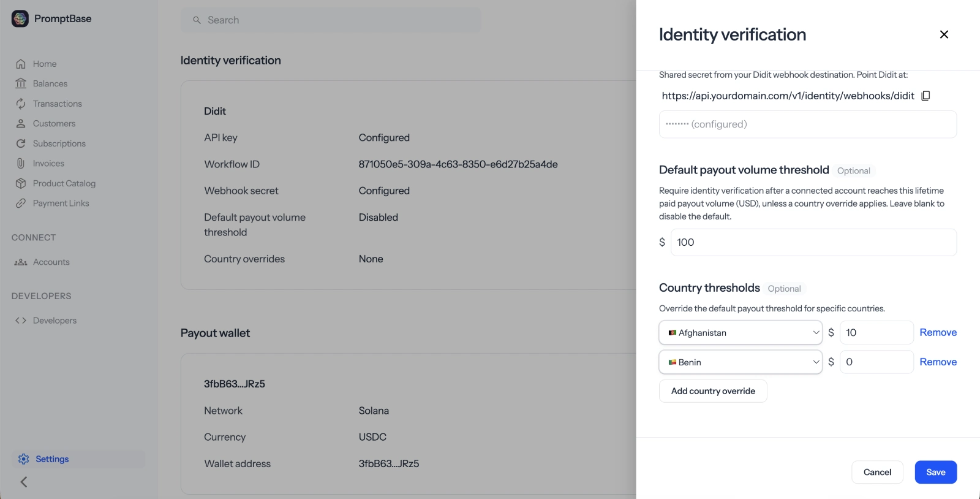The height and width of the screenshot is (499, 980).
Task: Click the Product Catalog box icon
Action: (x=21, y=183)
